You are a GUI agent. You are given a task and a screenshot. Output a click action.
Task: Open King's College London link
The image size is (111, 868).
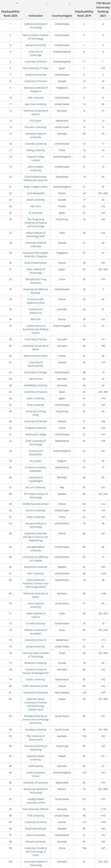point(36,187)
